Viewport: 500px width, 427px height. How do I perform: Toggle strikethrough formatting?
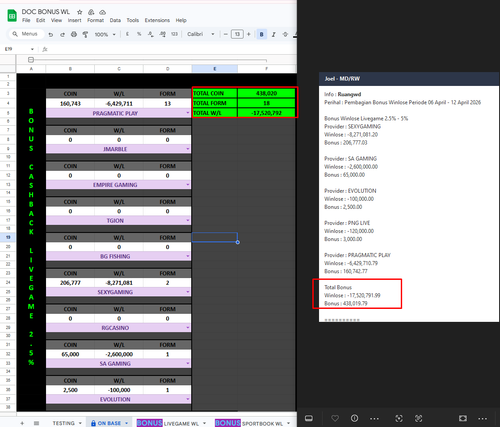pyautogui.click(x=285, y=34)
